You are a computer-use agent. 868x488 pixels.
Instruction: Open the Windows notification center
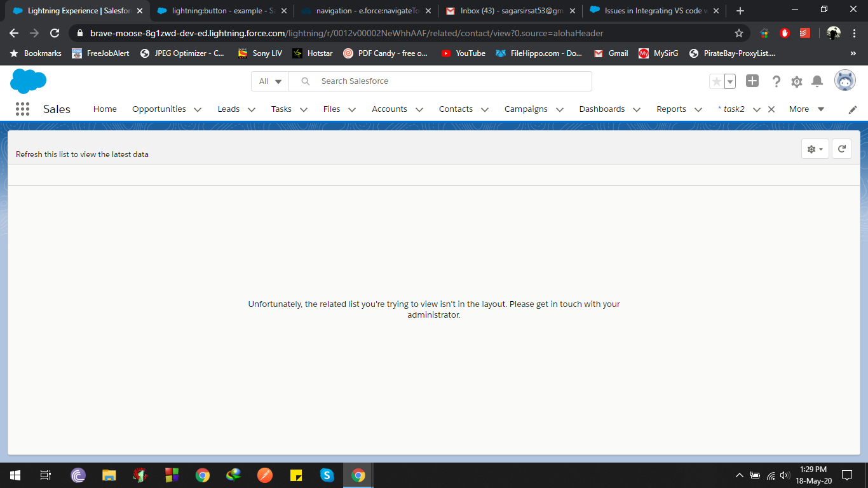[847, 475]
